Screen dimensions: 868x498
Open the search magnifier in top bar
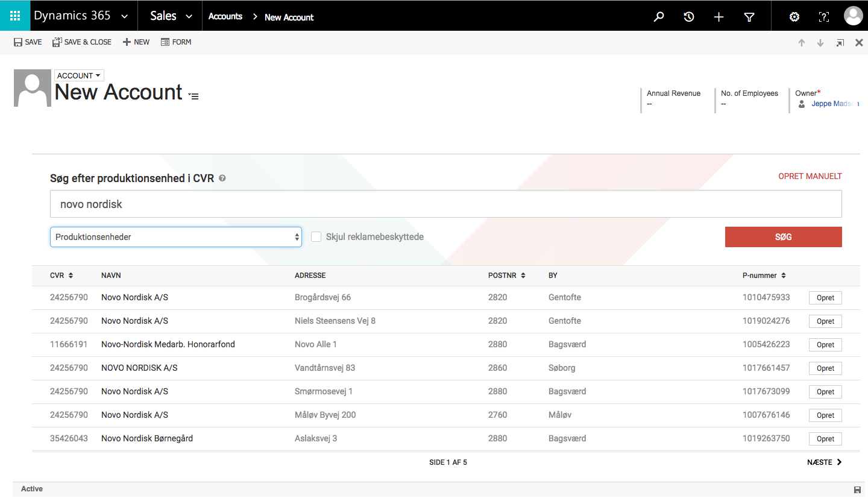pyautogui.click(x=659, y=17)
